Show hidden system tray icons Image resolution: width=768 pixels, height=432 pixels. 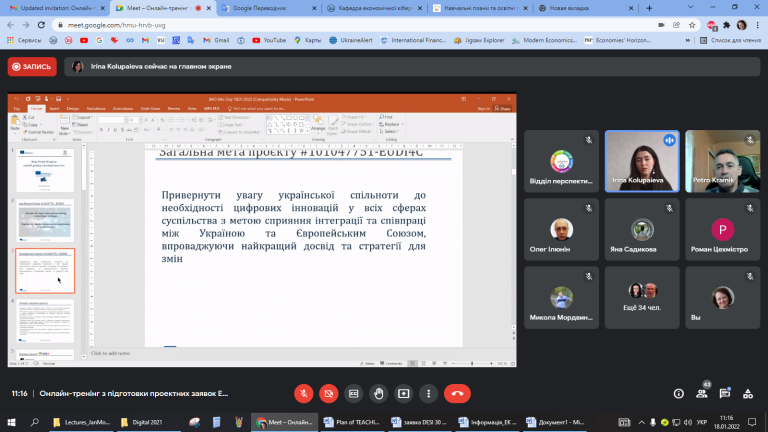coord(641,422)
